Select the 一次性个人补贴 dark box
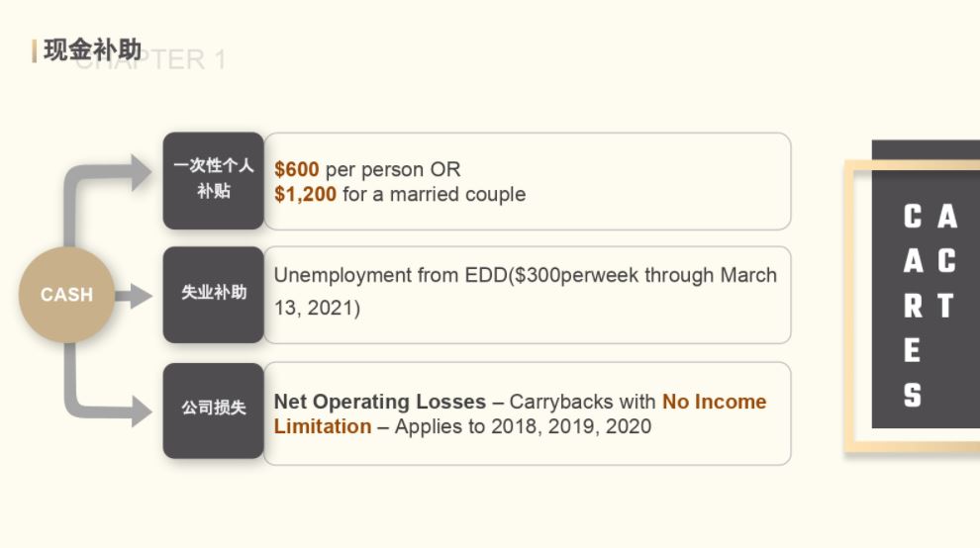This screenshot has width=980, height=548. [213, 181]
